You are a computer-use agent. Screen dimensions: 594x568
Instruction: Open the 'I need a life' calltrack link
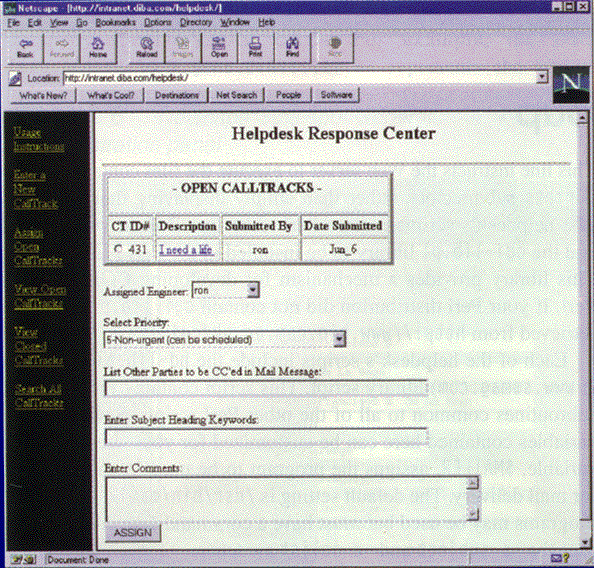pyautogui.click(x=186, y=249)
